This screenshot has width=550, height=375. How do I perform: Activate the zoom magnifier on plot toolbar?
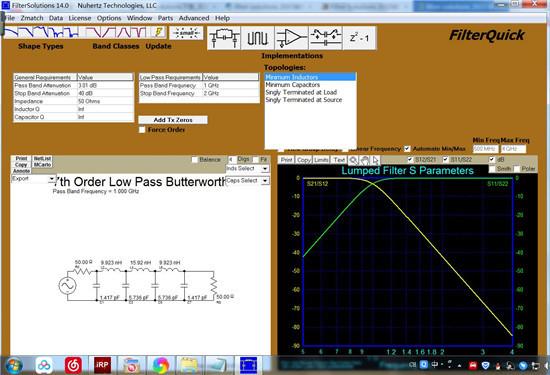353,160
